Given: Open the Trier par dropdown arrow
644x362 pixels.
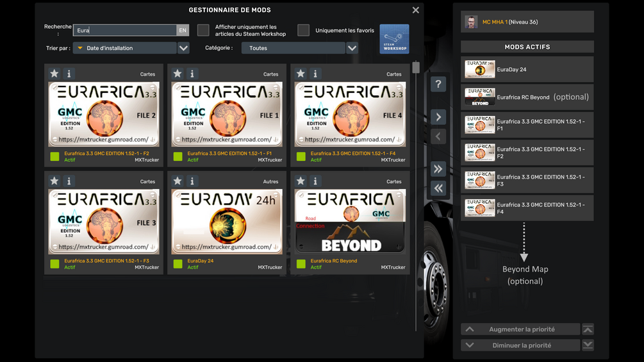Looking at the screenshot, I should click(x=184, y=48).
